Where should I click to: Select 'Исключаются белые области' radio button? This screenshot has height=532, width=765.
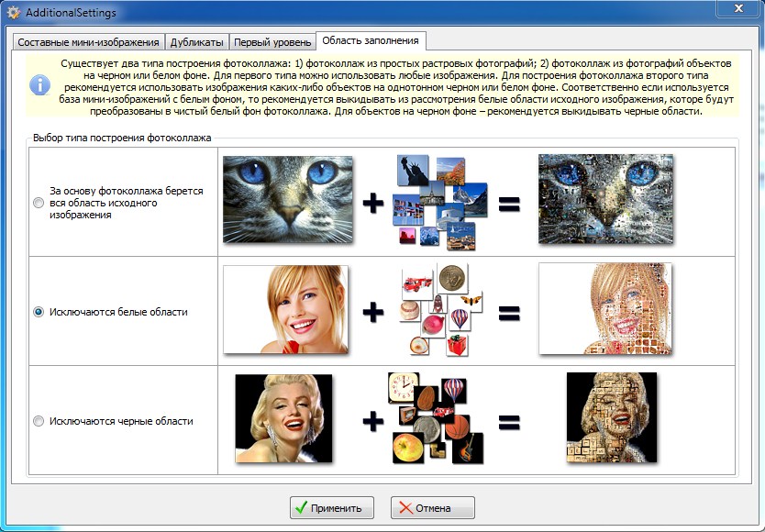(x=38, y=311)
